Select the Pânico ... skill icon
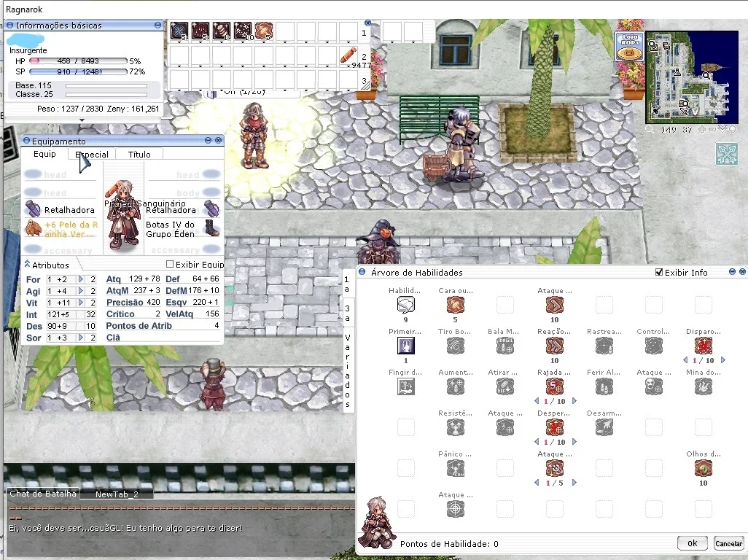The image size is (748, 560). (456, 468)
